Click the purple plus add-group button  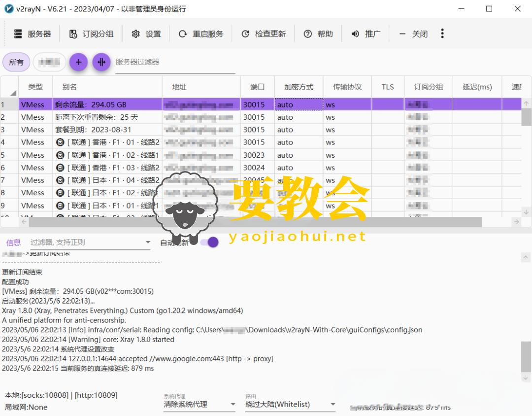point(78,62)
